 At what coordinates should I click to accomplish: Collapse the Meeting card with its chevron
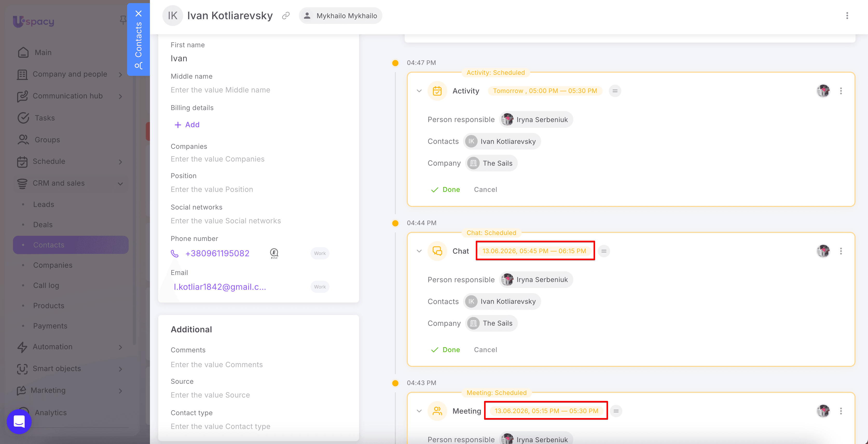[x=419, y=411]
